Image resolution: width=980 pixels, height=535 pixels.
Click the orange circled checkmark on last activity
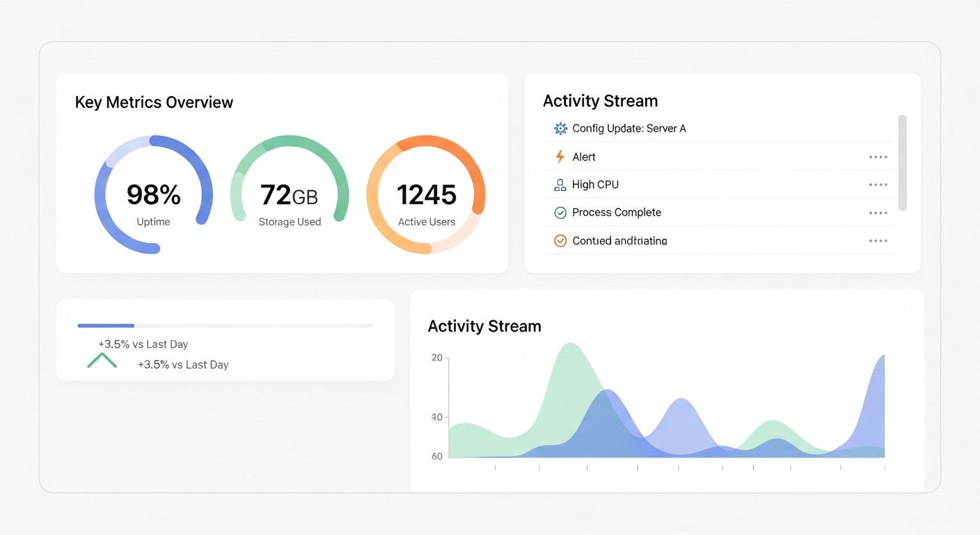pos(560,240)
